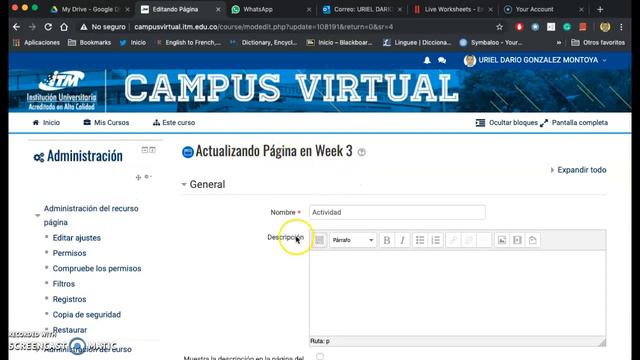The width and height of the screenshot is (640, 360).
Task: Open the Párrafo paragraph format dropdown
Action: point(353,240)
